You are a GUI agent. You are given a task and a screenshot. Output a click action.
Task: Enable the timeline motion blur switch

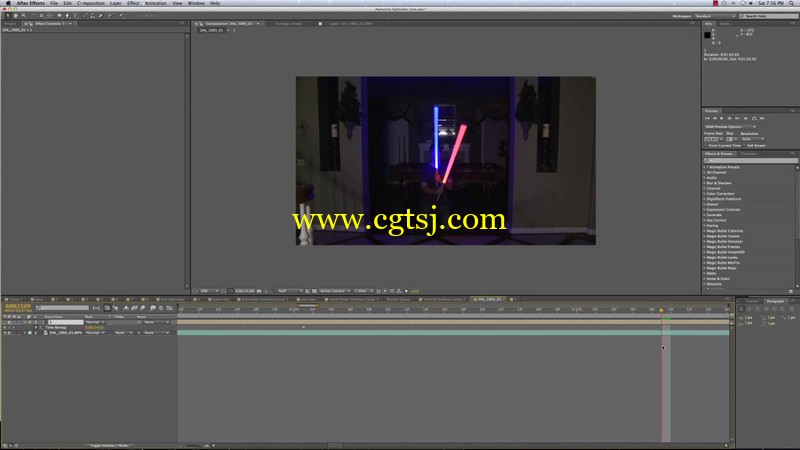point(142,308)
